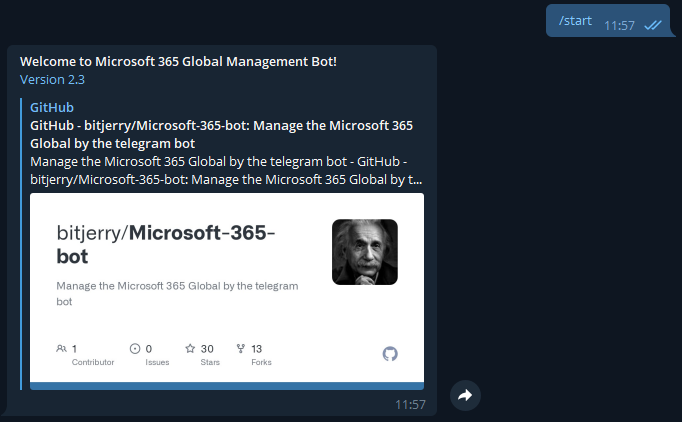Click the 13 Forks fork icon
This screenshot has height=422, width=682.
click(x=241, y=348)
